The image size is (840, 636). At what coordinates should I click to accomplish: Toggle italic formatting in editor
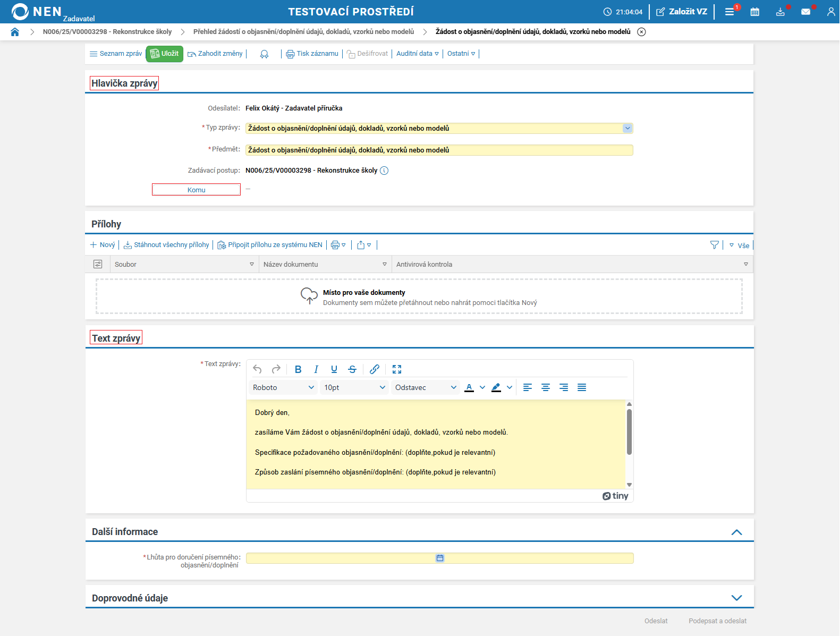coord(316,369)
